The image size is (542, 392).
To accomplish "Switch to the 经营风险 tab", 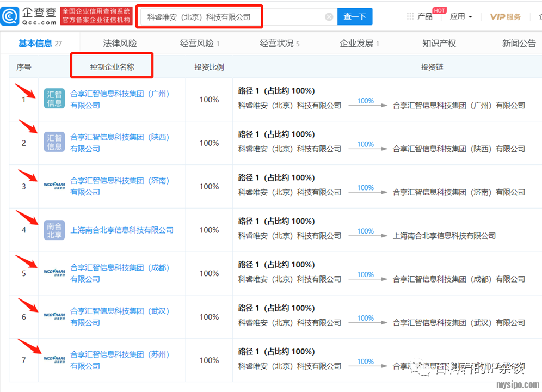I will click(199, 44).
